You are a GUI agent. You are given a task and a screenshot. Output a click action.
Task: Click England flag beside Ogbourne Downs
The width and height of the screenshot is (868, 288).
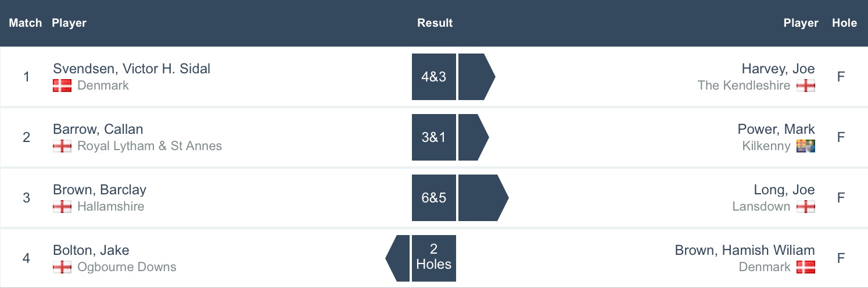pos(62,267)
